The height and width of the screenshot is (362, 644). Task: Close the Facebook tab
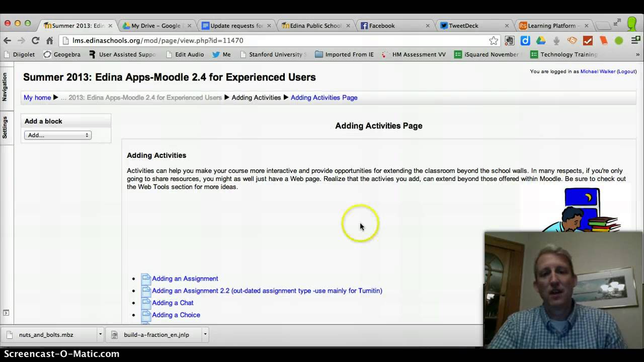click(428, 26)
